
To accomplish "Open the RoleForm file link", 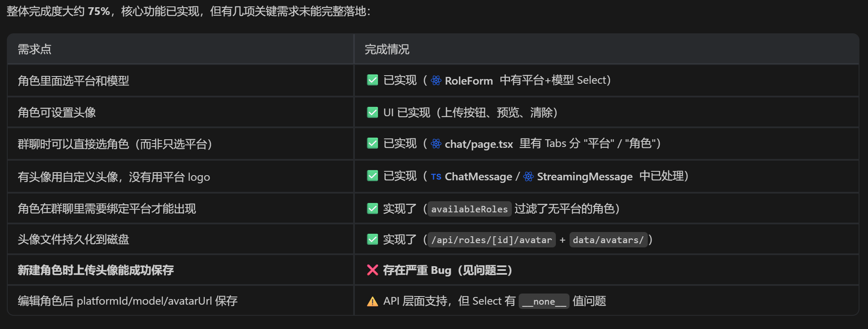I will [469, 80].
